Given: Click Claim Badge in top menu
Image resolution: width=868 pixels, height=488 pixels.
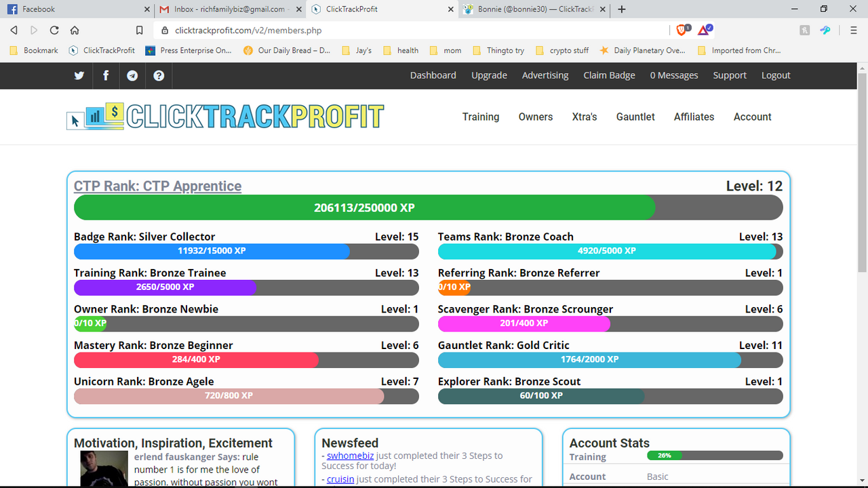Looking at the screenshot, I should (609, 75).
